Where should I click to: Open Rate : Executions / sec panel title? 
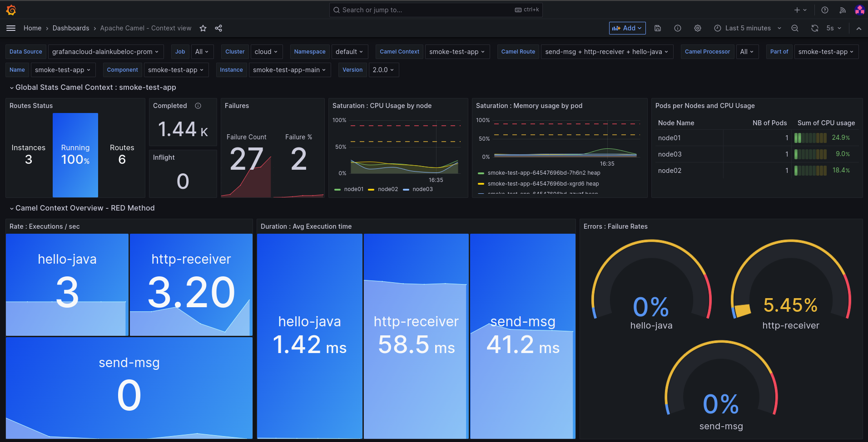pos(45,226)
